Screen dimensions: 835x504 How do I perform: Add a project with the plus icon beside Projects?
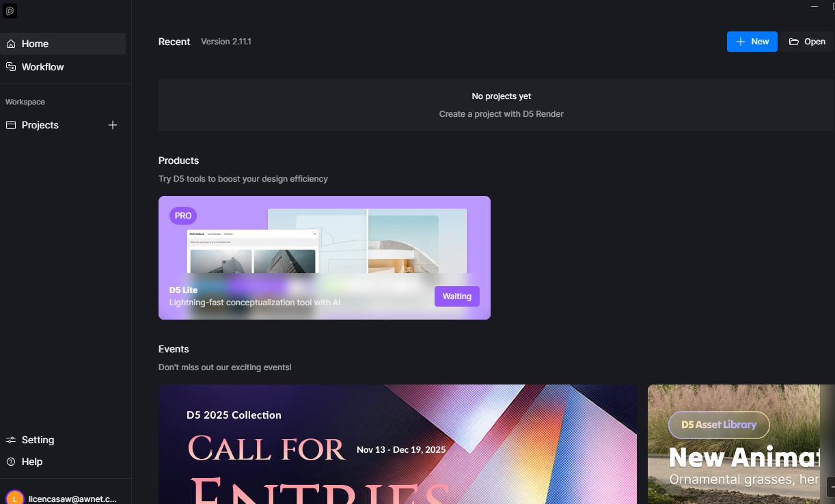113,125
